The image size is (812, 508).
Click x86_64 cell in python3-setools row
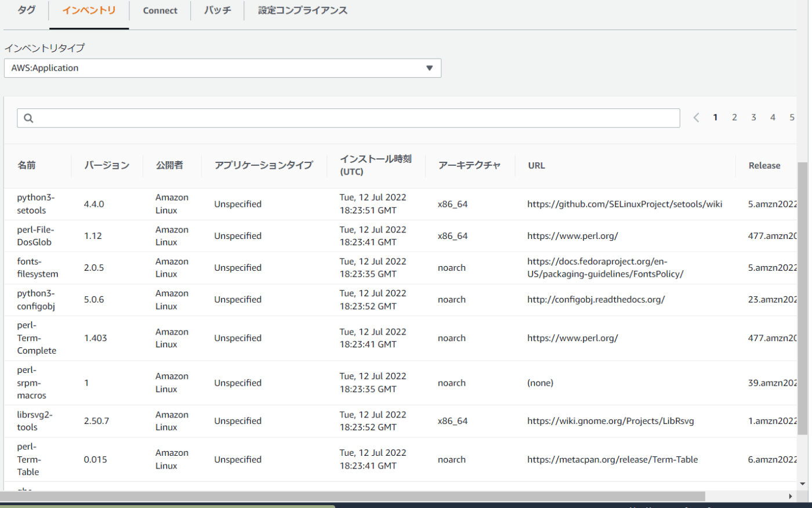click(453, 204)
